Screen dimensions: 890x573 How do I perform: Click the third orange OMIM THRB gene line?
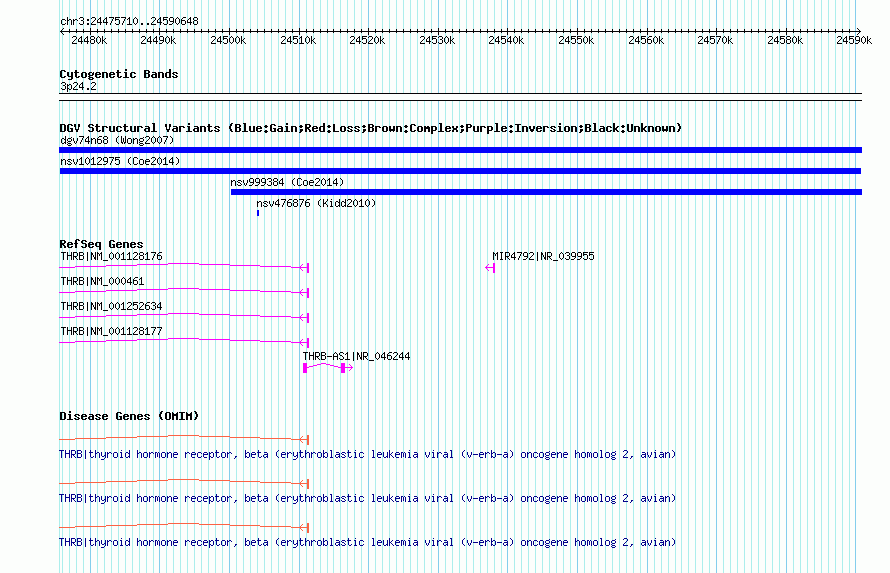(184, 526)
